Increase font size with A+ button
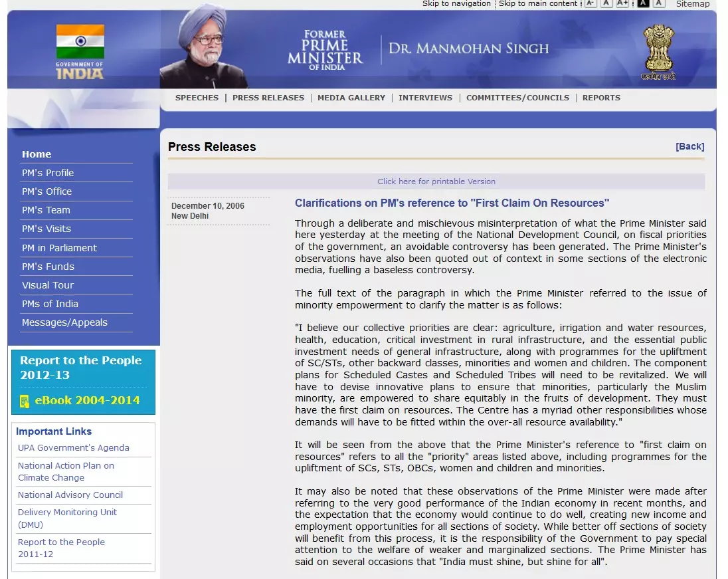The height and width of the screenshot is (579, 728). [x=622, y=3]
